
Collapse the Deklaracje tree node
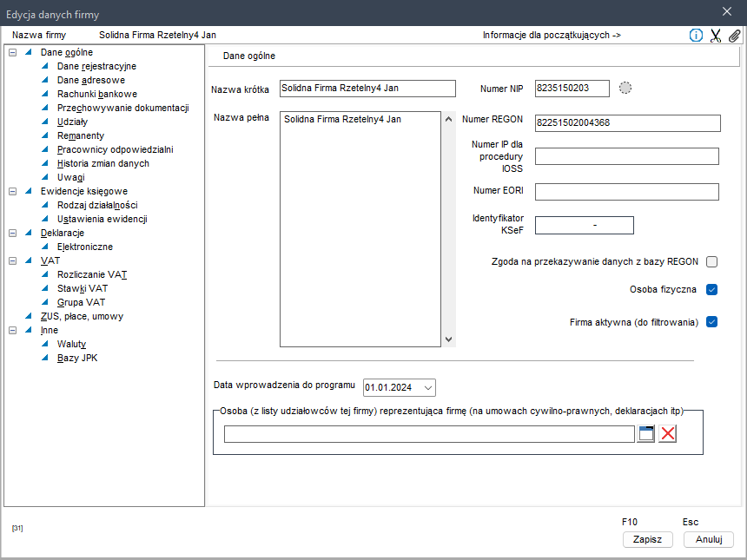coord(13,233)
